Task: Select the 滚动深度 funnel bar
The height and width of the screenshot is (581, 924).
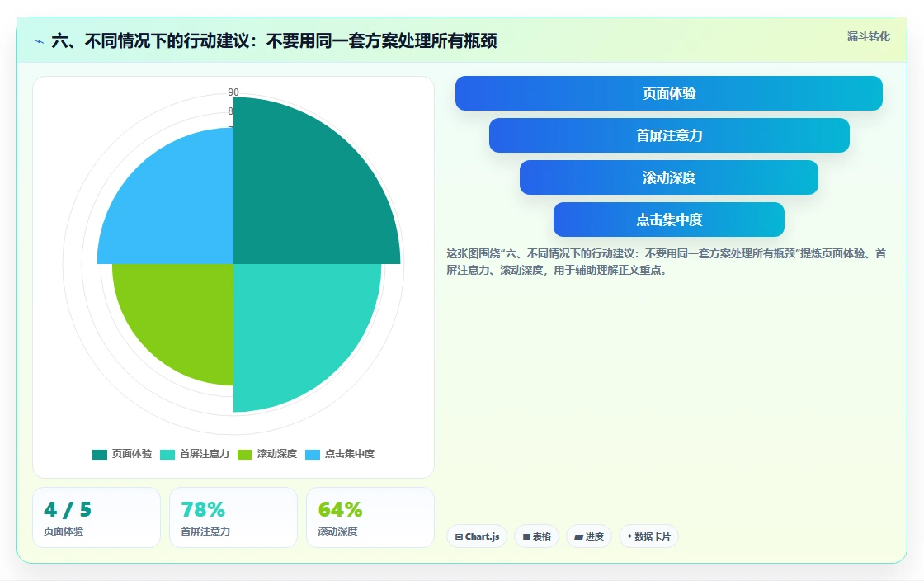Action: [669, 177]
